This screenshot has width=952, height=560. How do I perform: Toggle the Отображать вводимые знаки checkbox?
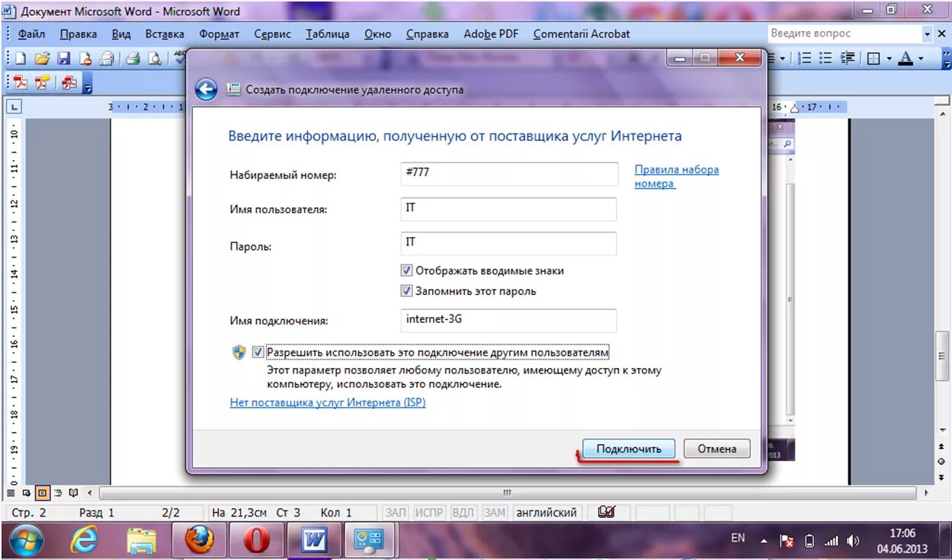(406, 270)
